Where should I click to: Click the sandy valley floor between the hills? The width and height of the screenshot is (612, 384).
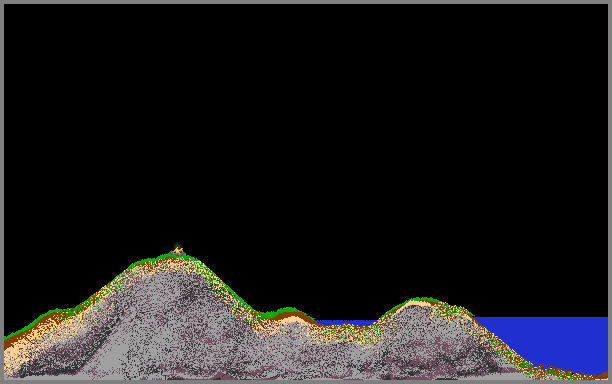pyautogui.click(x=343, y=331)
